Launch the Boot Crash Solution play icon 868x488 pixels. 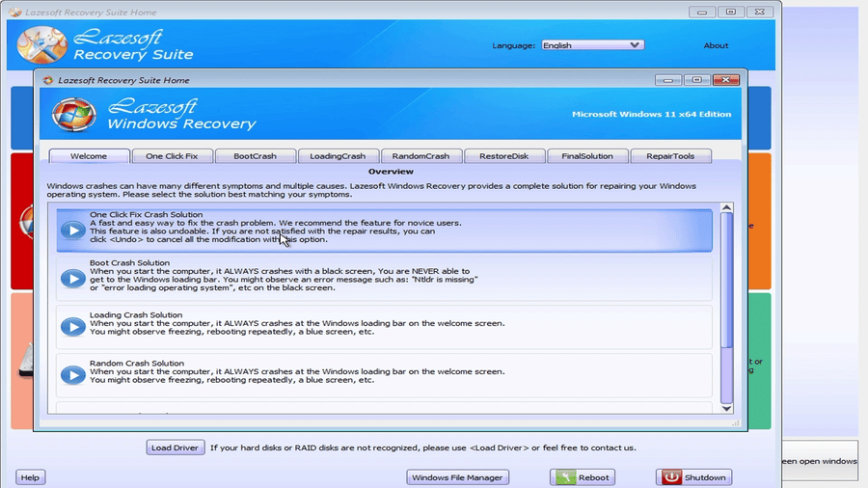pyautogui.click(x=72, y=279)
